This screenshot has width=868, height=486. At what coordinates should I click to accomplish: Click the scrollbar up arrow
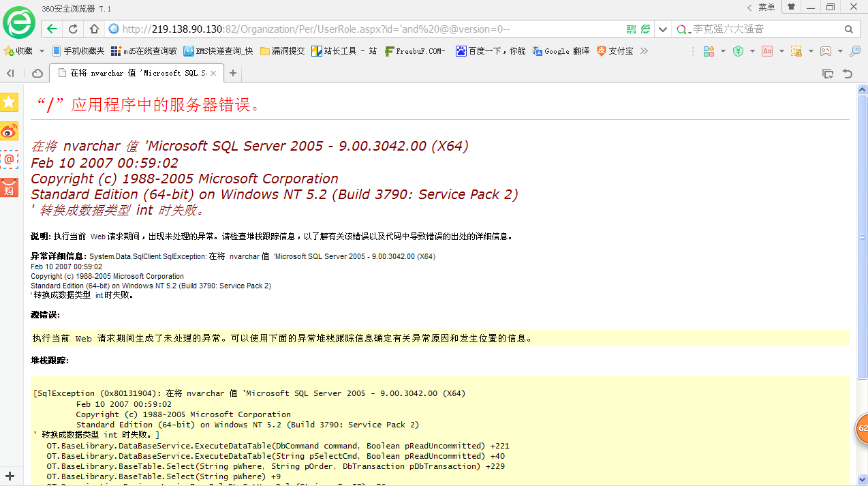[x=863, y=90]
